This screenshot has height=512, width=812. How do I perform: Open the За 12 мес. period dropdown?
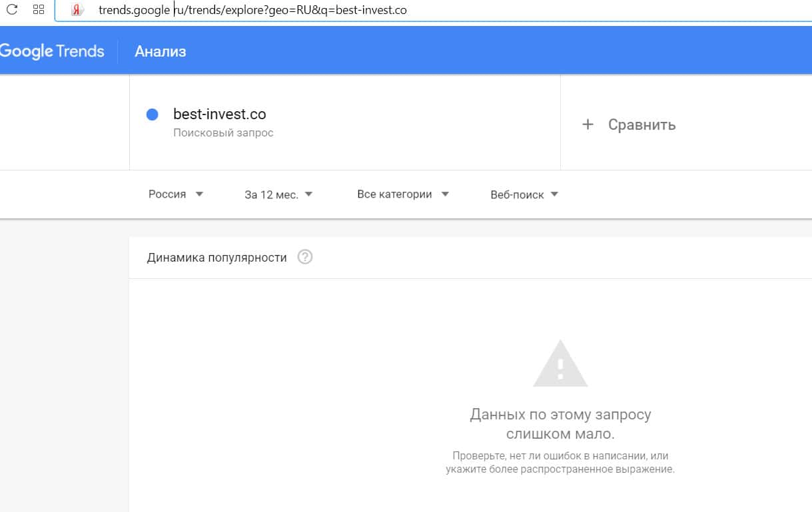pos(278,195)
